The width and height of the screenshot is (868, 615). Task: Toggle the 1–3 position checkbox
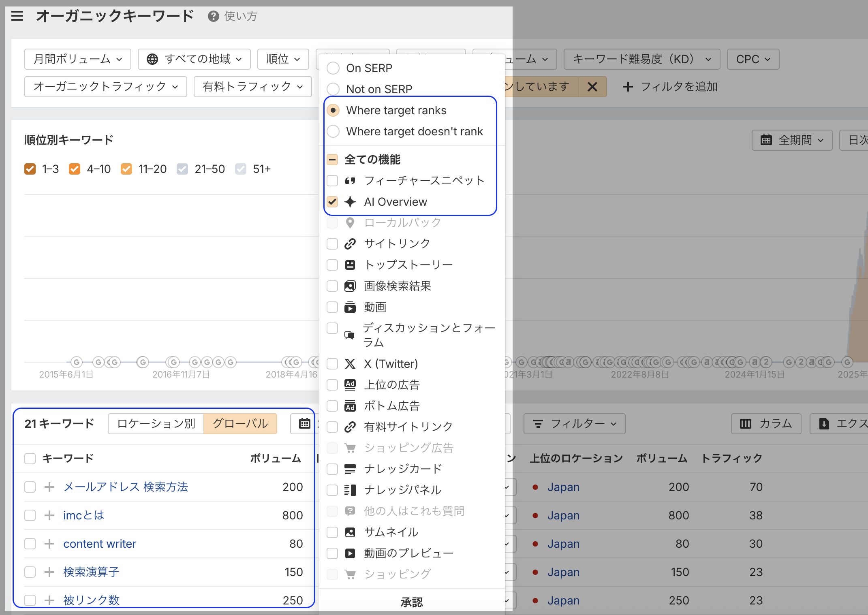pyautogui.click(x=30, y=169)
